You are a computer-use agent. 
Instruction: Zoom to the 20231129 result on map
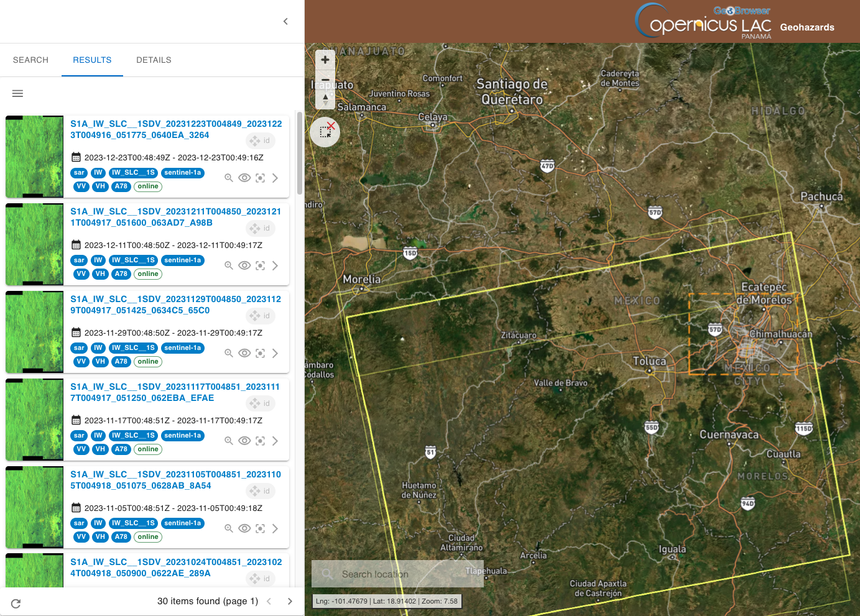[x=229, y=353]
